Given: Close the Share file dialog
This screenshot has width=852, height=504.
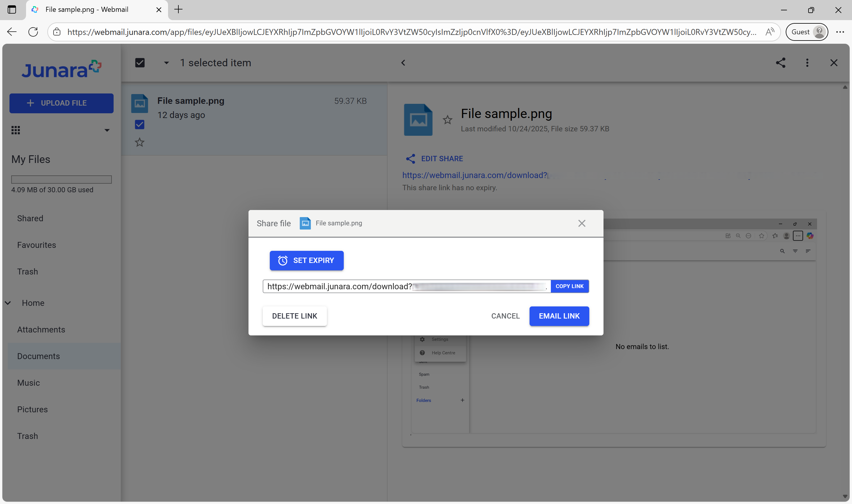Looking at the screenshot, I should pos(582,224).
